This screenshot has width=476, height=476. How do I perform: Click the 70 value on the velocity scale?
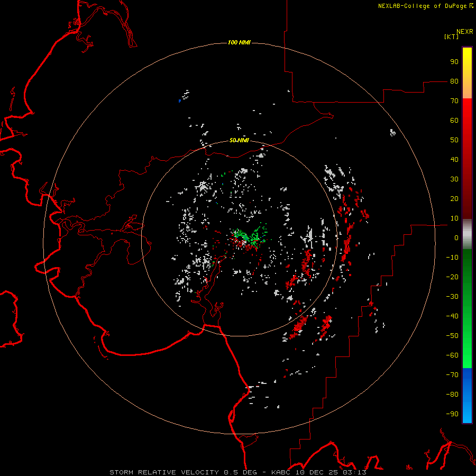(454, 101)
